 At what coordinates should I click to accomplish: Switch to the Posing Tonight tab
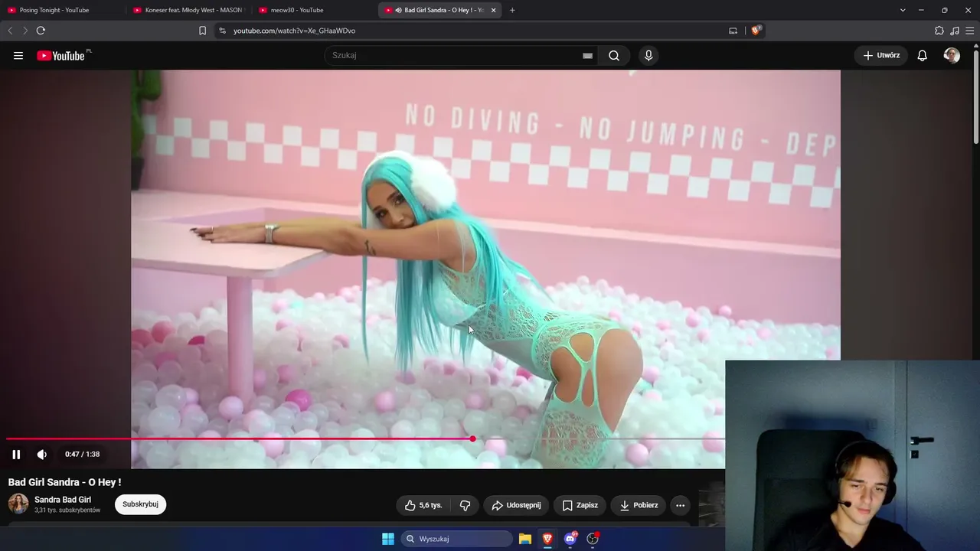coord(63,10)
